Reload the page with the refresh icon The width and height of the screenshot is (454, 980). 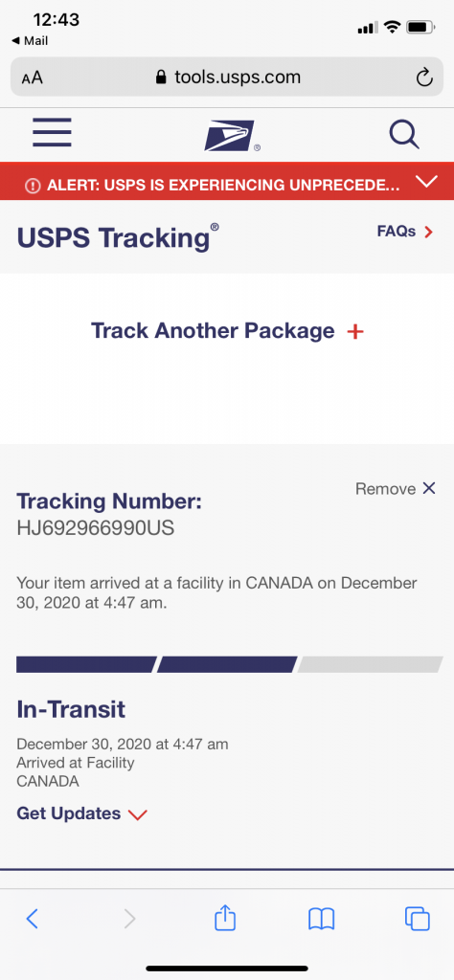(424, 78)
